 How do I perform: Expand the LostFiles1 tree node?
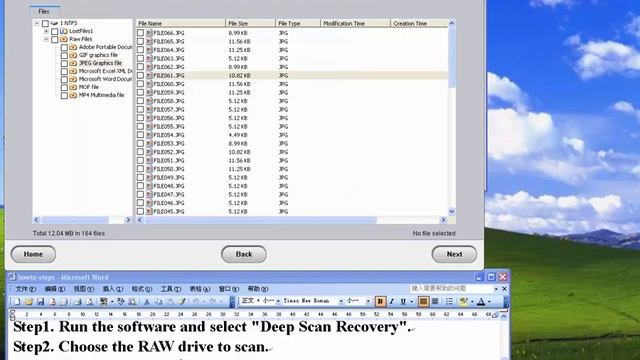tap(46, 31)
